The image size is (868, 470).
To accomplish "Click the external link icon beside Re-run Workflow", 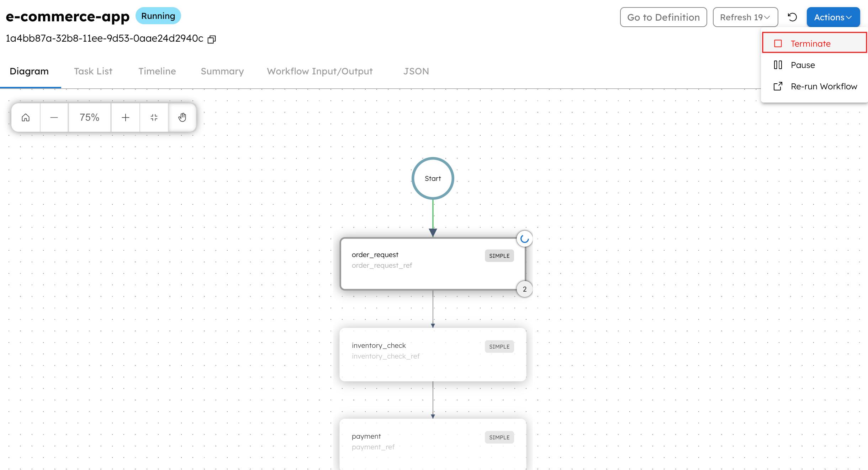I will [778, 86].
